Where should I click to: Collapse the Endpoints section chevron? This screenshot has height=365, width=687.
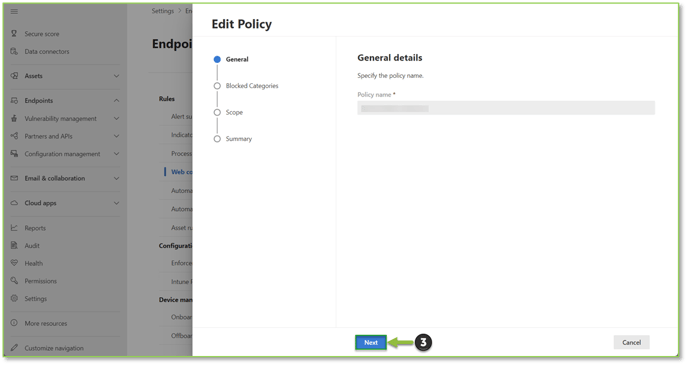[116, 100]
